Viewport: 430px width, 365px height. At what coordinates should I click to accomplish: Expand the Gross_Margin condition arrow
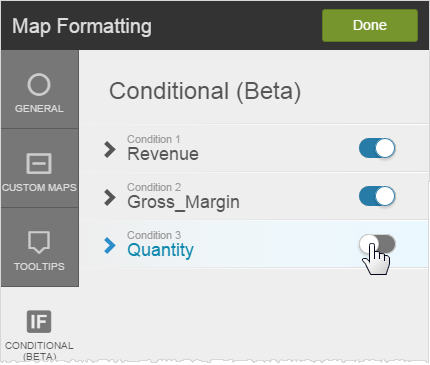110,197
